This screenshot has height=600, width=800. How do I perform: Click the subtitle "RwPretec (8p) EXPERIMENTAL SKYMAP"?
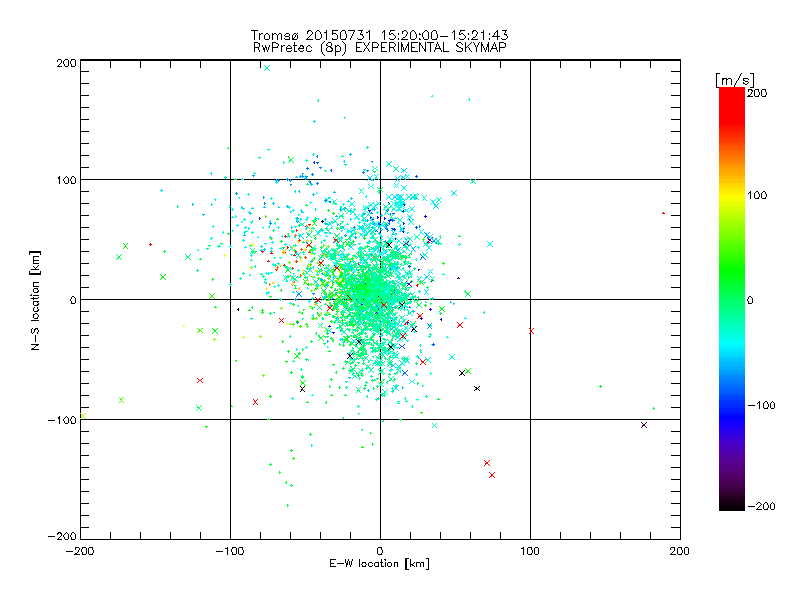pos(379,47)
